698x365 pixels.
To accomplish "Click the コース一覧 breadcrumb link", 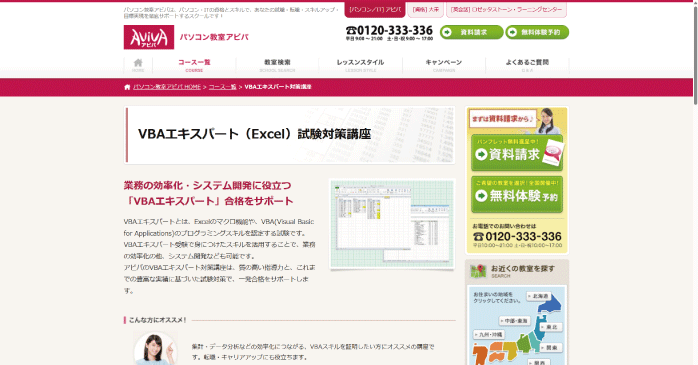I will (222, 87).
